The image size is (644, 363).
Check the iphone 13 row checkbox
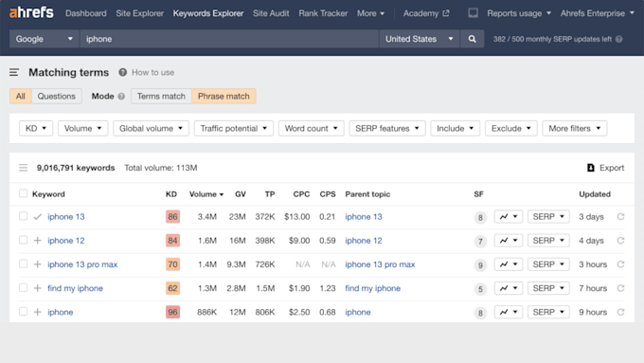point(23,216)
